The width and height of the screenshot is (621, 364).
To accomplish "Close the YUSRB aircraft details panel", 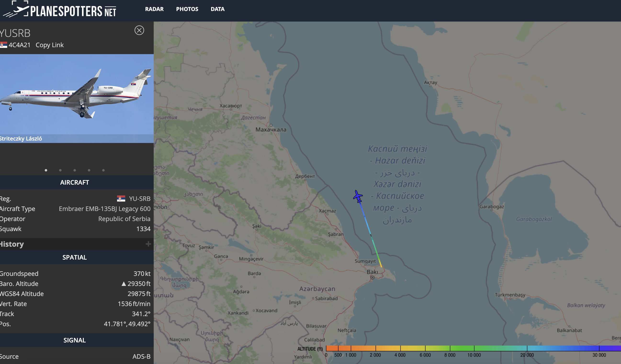I will 139,30.
